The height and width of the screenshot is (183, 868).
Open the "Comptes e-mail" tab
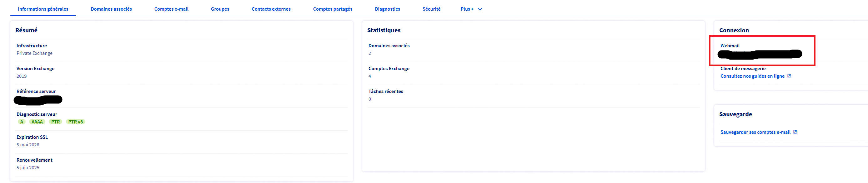(171, 9)
